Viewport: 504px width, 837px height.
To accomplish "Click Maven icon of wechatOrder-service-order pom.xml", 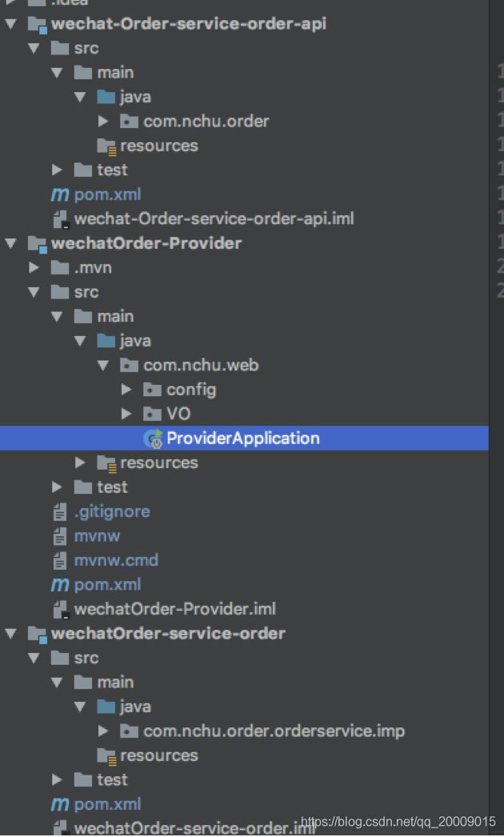I will coord(60,804).
